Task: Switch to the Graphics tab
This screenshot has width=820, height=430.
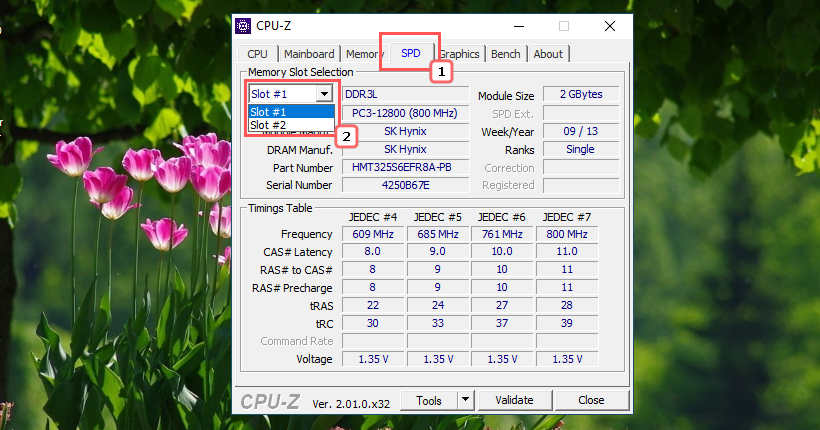Action: click(x=459, y=54)
